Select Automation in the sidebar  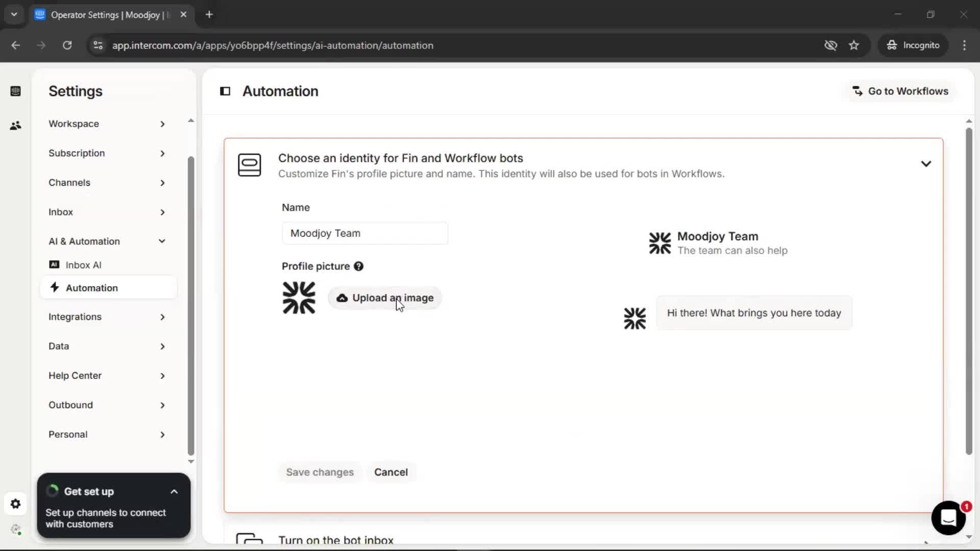[108, 288]
